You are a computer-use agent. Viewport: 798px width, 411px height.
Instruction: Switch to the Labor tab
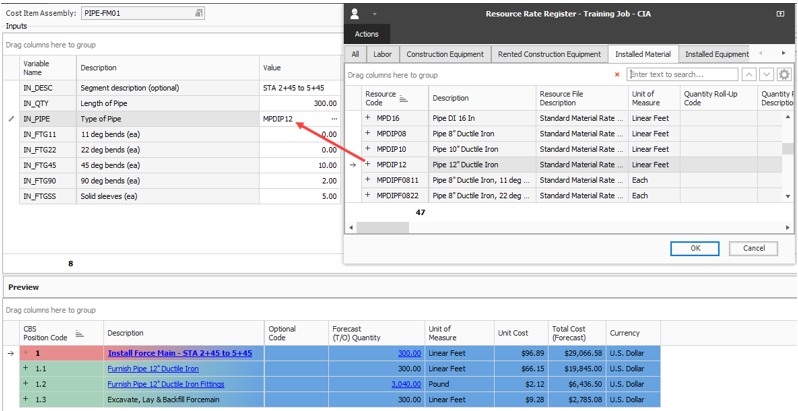(382, 54)
